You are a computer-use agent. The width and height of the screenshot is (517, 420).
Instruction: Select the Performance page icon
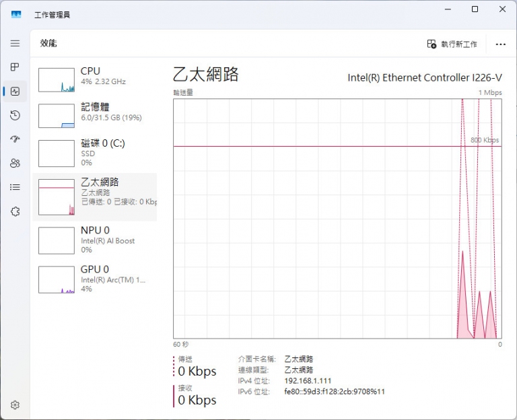[15, 92]
